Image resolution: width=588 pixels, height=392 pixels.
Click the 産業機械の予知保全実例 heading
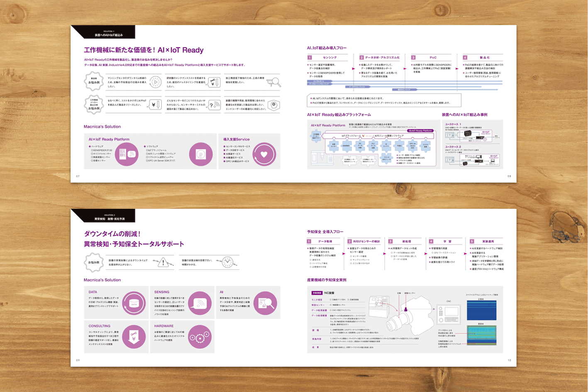[x=327, y=280]
